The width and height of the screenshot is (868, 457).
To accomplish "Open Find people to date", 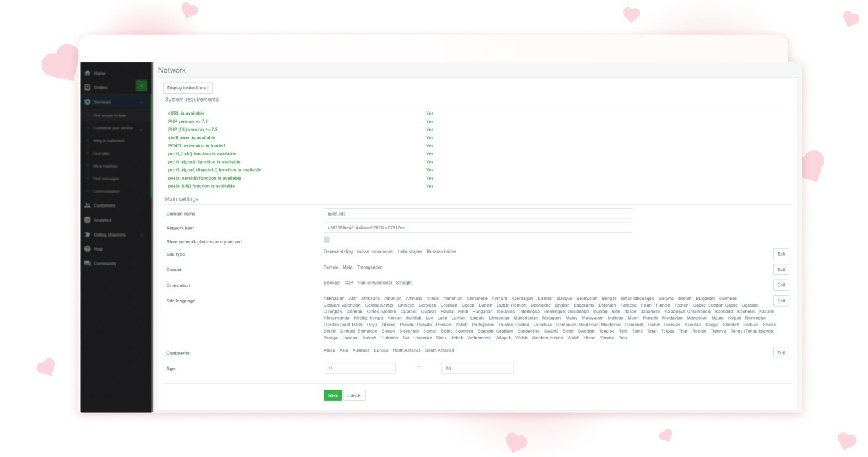I will [111, 115].
